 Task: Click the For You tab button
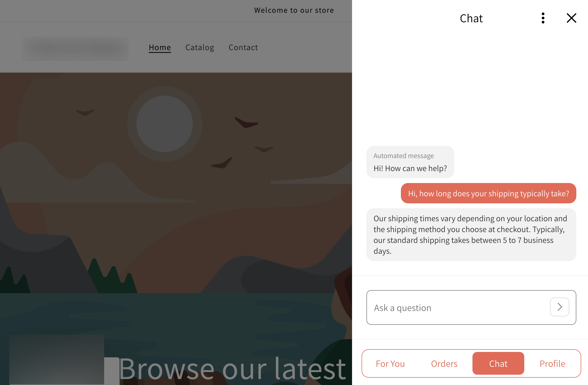(389, 364)
